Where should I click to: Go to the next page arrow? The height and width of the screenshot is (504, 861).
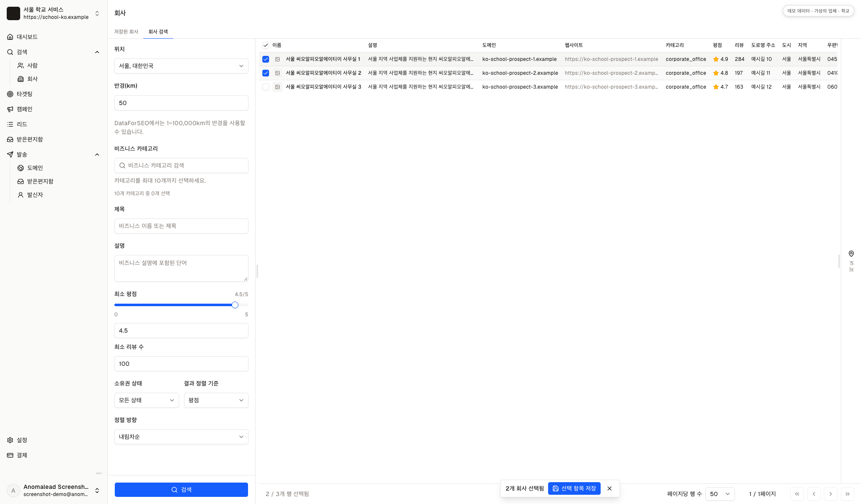[831, 494]
